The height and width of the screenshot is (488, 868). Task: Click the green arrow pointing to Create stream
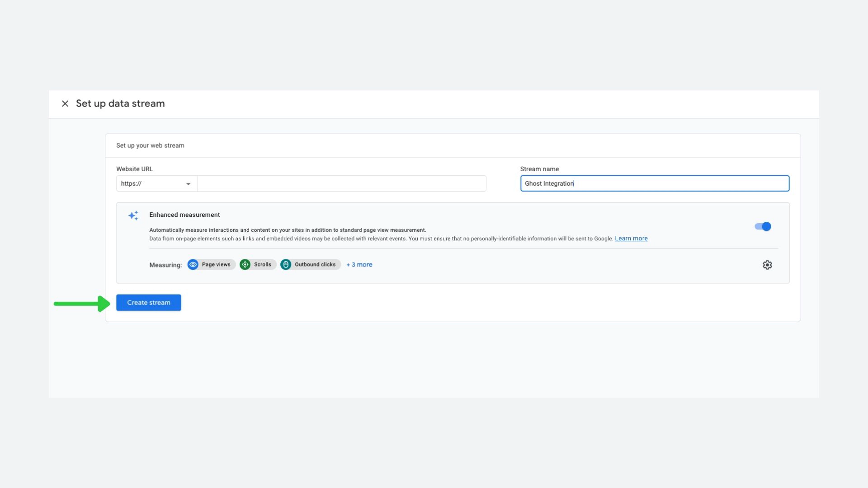81,304
